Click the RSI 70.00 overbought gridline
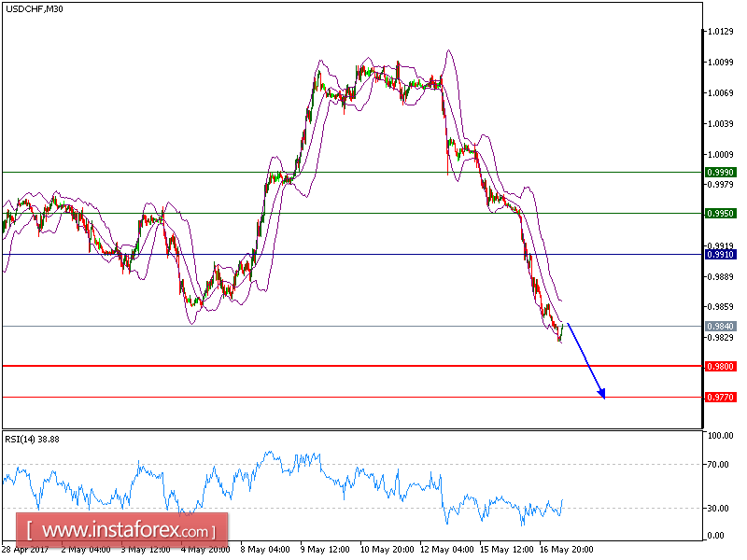Screen dimensions: 747x560 [x=373, y=463]
